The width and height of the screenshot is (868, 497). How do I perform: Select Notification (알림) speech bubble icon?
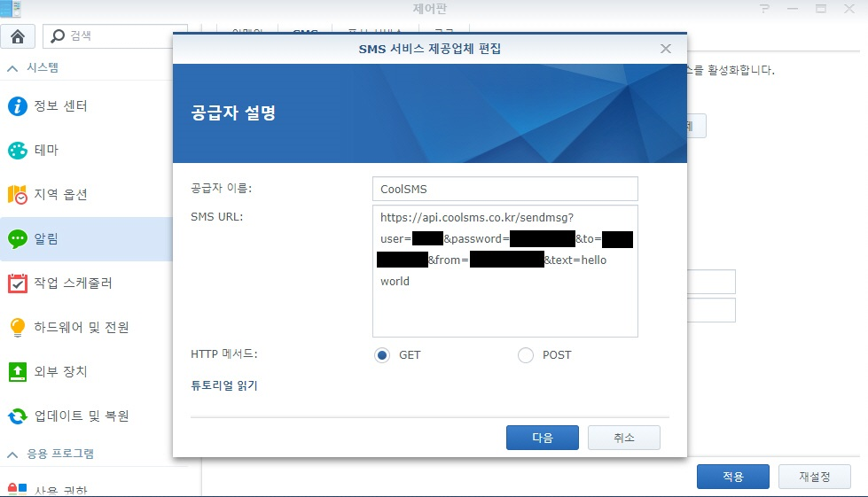(18, 239)
